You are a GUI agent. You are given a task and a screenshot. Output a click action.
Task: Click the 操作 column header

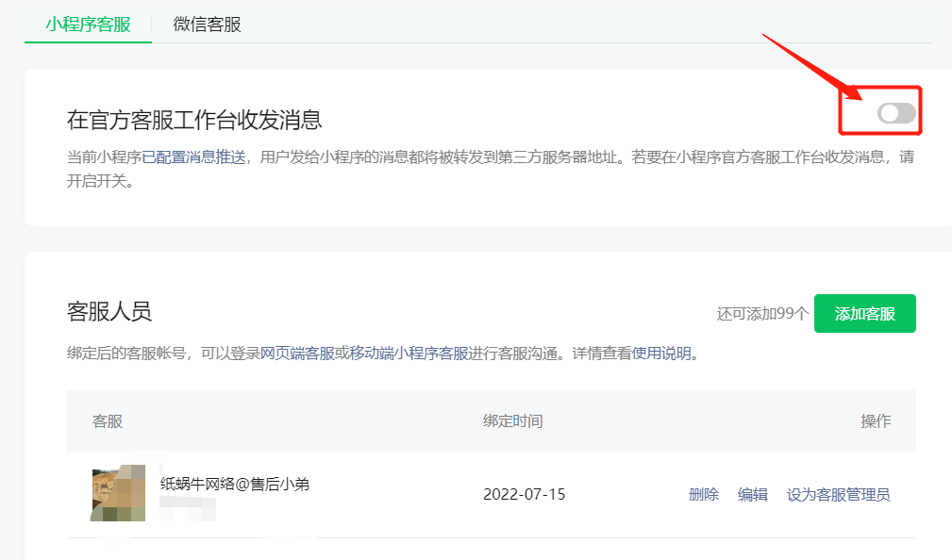[x=876, y=421]
